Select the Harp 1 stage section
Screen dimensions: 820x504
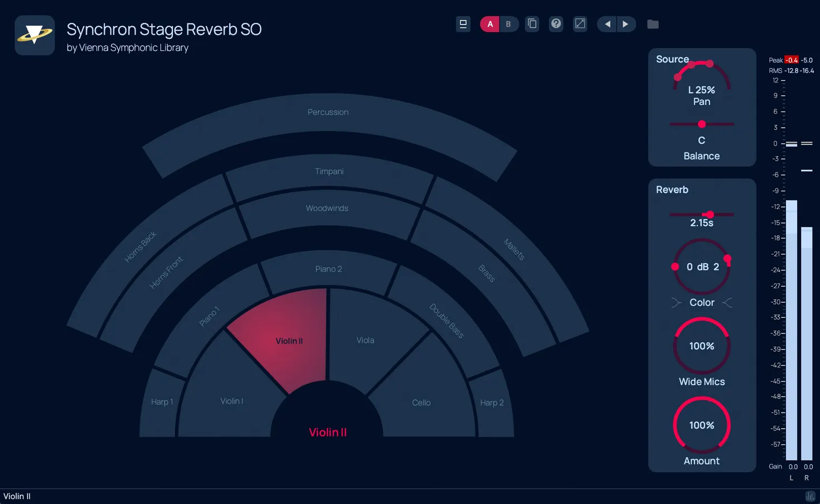(162, 402)
